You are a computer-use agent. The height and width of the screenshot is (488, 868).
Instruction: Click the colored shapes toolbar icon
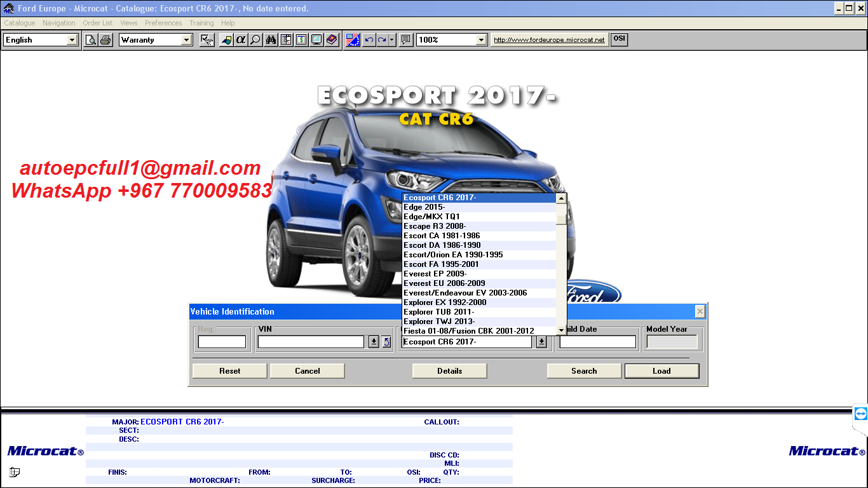pos(226,39)
